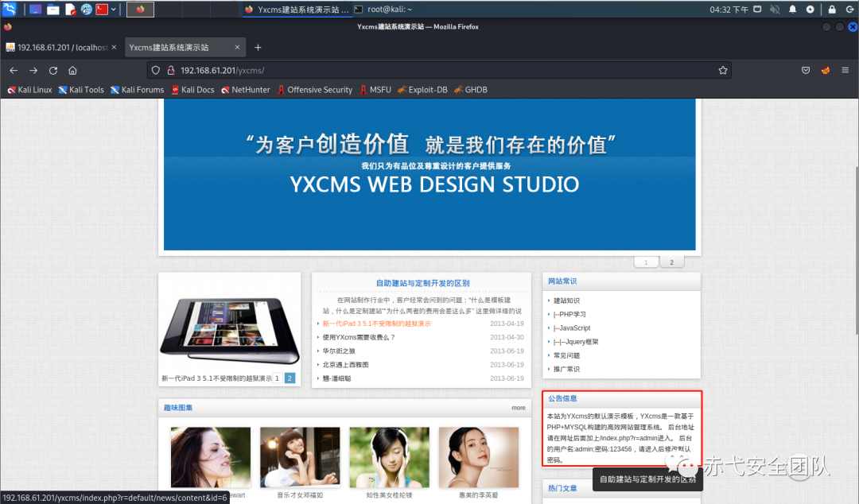This screenshot has width=859, height=504.
Task: Open article 自助建站与定制开发的区别 heading
Action: (422, 283)
